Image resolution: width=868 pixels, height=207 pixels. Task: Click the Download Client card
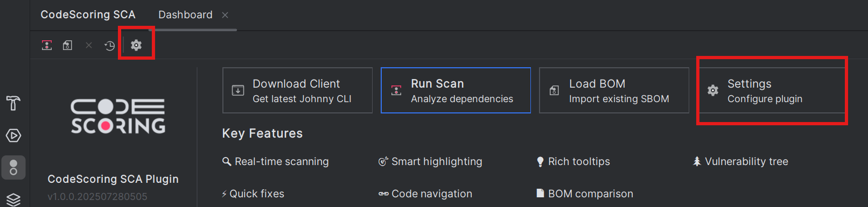(297, 90)
